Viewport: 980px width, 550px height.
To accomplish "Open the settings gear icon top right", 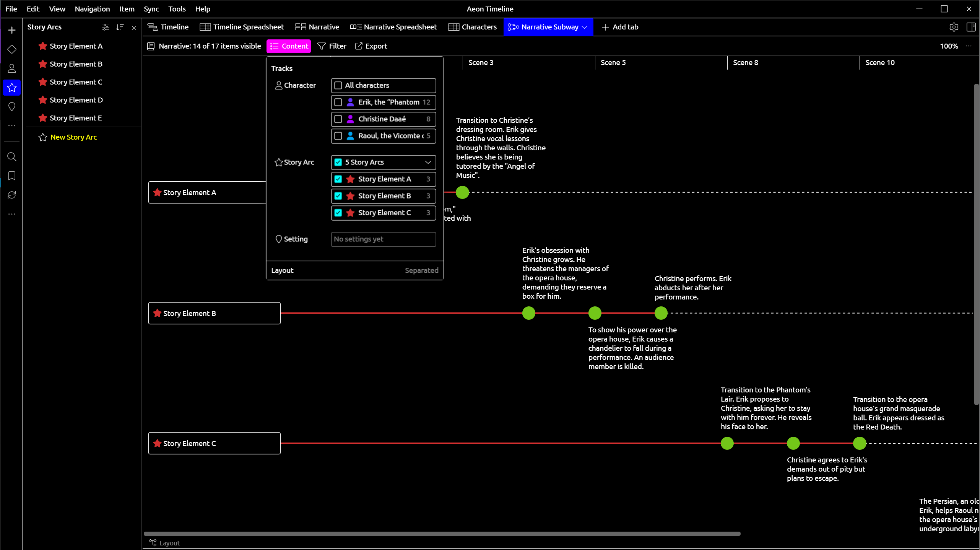I will coord(954,27).
